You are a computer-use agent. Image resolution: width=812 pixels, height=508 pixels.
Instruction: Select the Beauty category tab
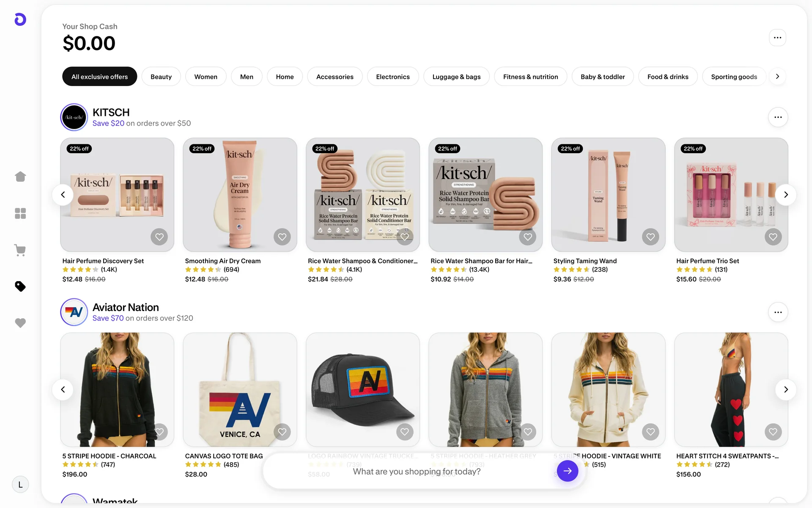[x=161, y=77]
